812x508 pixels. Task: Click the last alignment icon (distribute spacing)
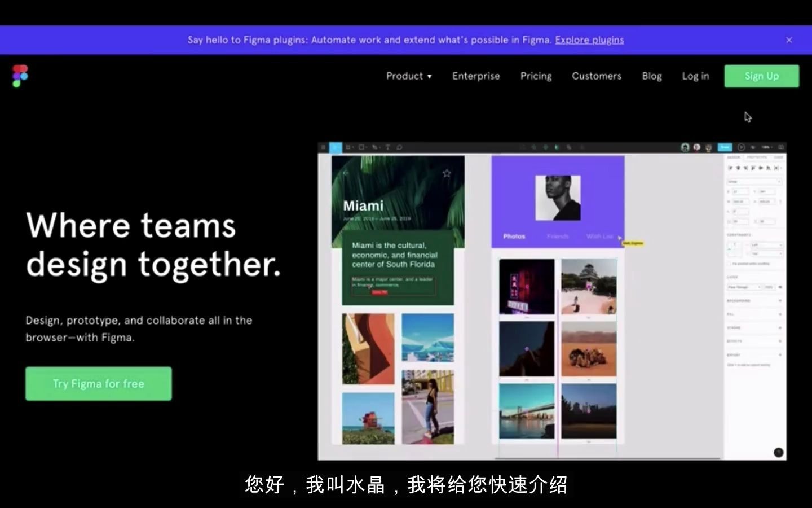tap(776, 168)
